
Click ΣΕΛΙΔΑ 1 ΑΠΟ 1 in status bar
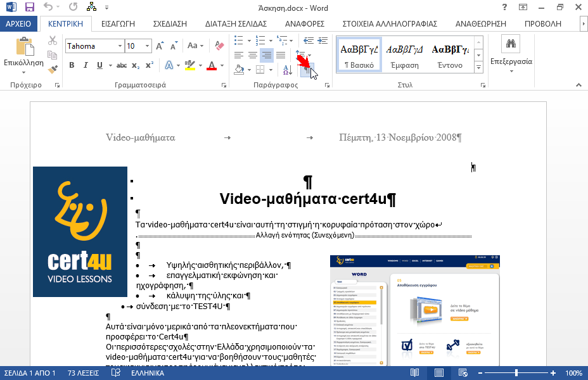tap(30, 373)
